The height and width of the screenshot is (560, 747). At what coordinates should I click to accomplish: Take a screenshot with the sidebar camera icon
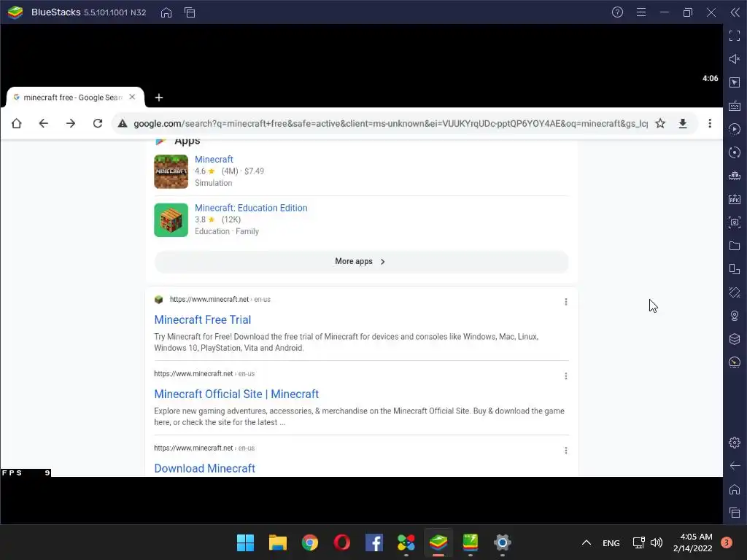(x=735, y=222)
